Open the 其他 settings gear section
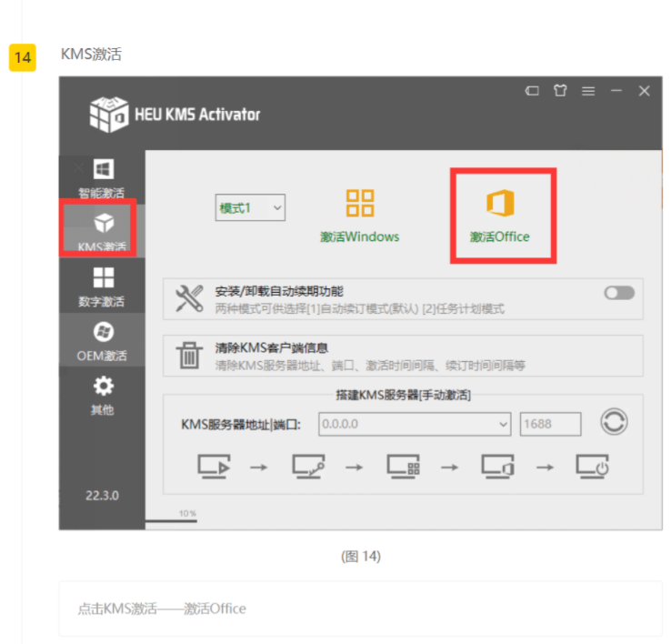 tap(102, 395)
